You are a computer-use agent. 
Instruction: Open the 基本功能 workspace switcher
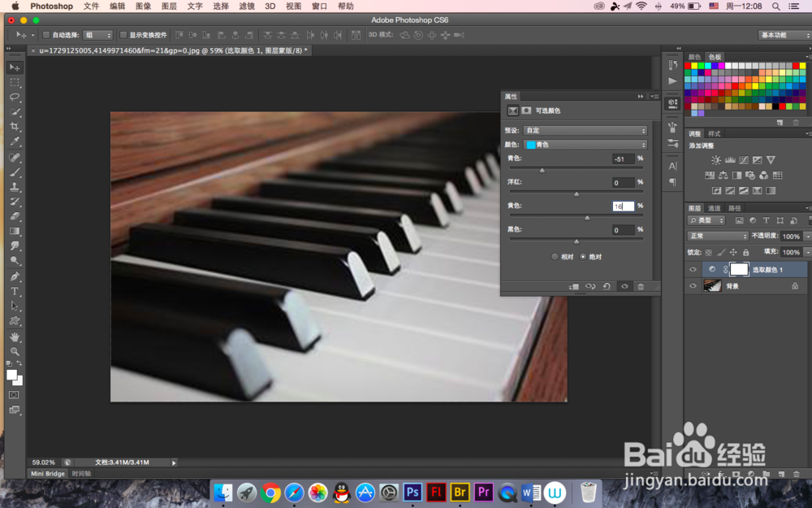784,35
